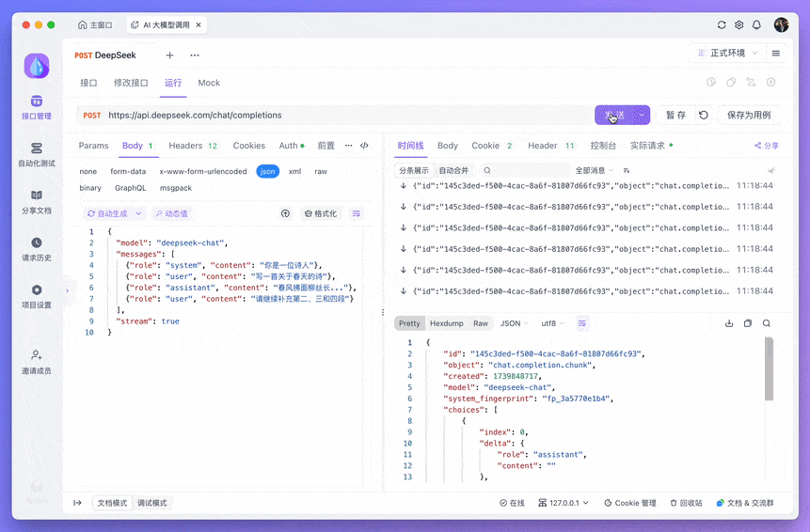Select the GraphQL body type
This screenshot has height=532, width=810.
(x=130, y=188)
